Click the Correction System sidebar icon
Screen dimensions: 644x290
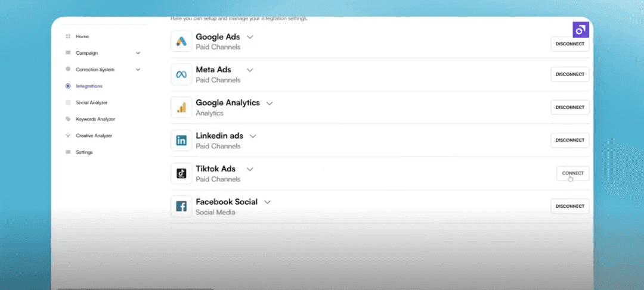click(68, 69)
